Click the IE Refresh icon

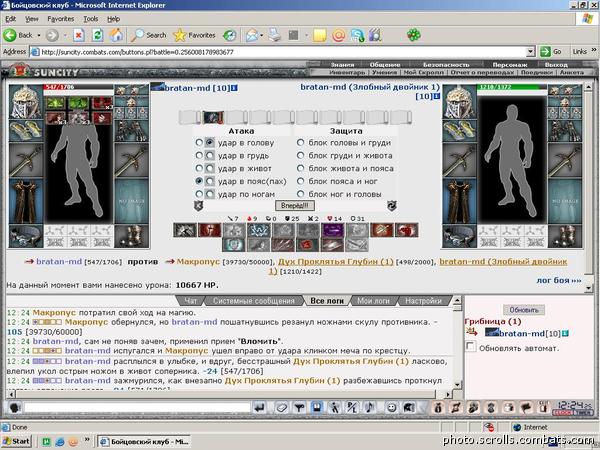point(98,35)
